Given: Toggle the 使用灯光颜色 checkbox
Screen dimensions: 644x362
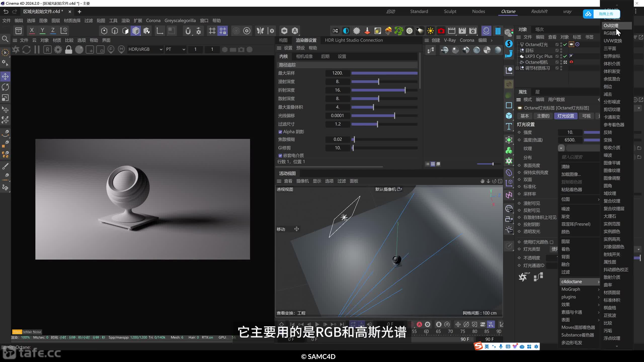Looking at the screenshot, I should coord(551,242).
